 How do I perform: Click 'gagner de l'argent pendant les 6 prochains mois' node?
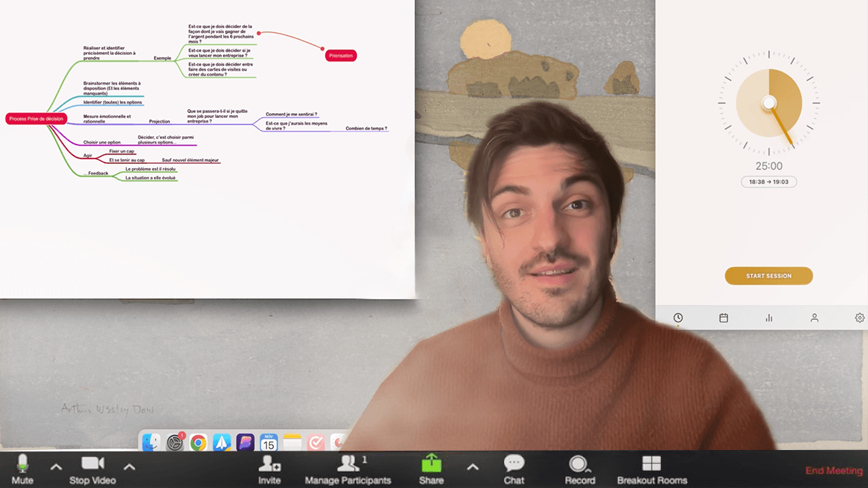[220, 34]
